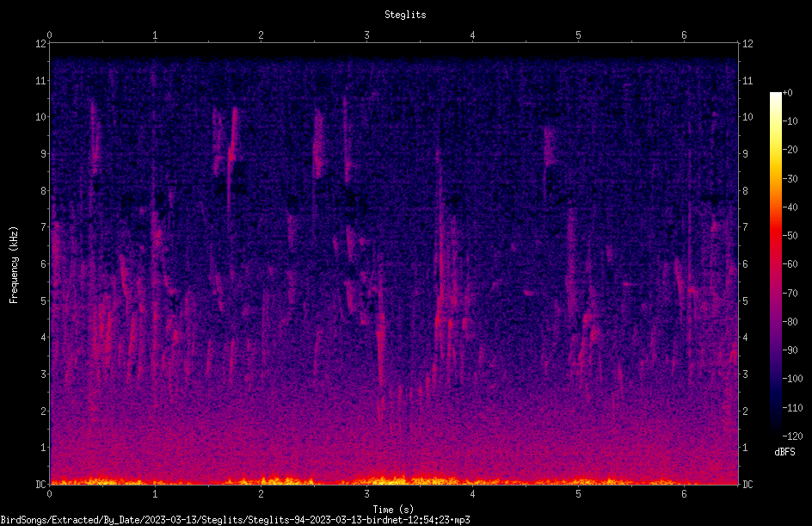Click the mp3 file path text at bottom
The width and height of the screenshot is (812, 526).
pos(235,520)
